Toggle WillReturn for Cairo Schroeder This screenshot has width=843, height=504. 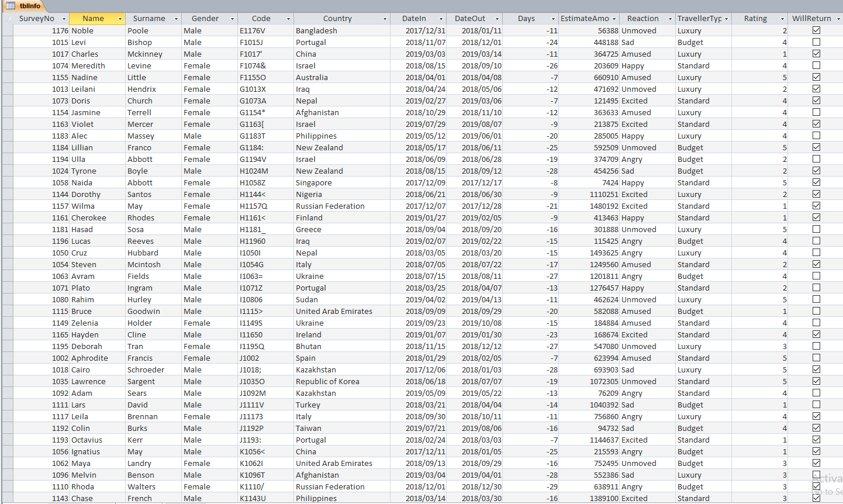point(816,370)
